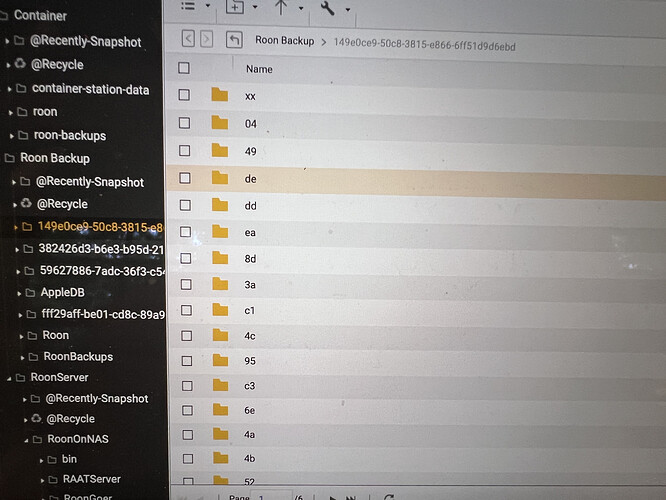Open the folder named 'ea'
The height and width of the screenshot is (500, 666).
250,232
